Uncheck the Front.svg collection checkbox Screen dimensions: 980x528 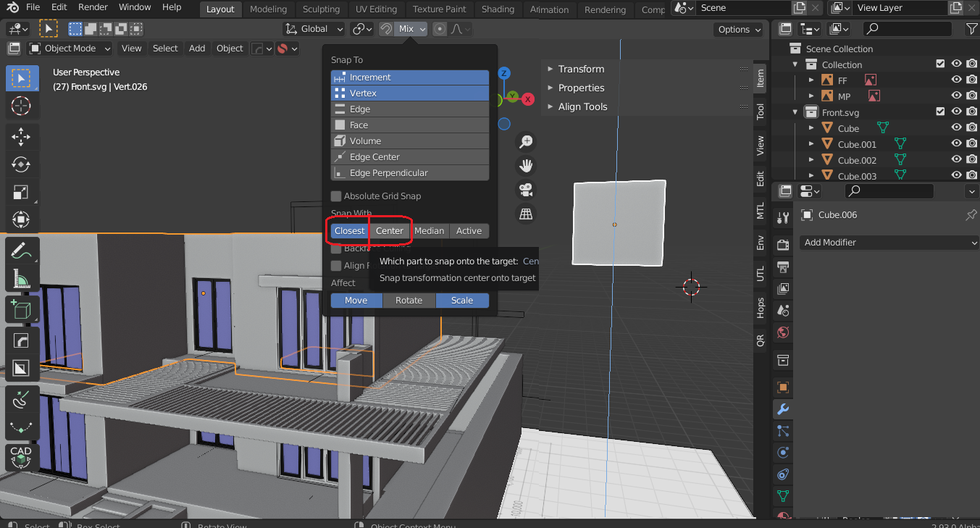tap(940, 112)
